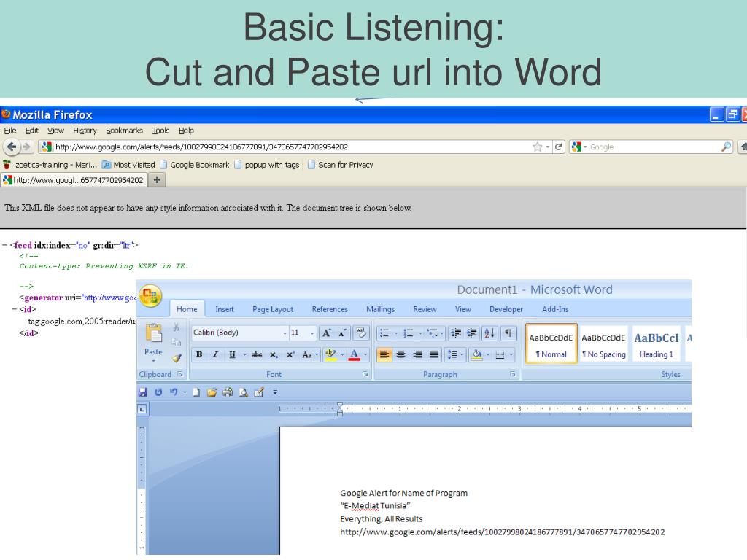Click the Undo arrow icon in Word
The height and width of the screenshot is (560, 747).
174,392
